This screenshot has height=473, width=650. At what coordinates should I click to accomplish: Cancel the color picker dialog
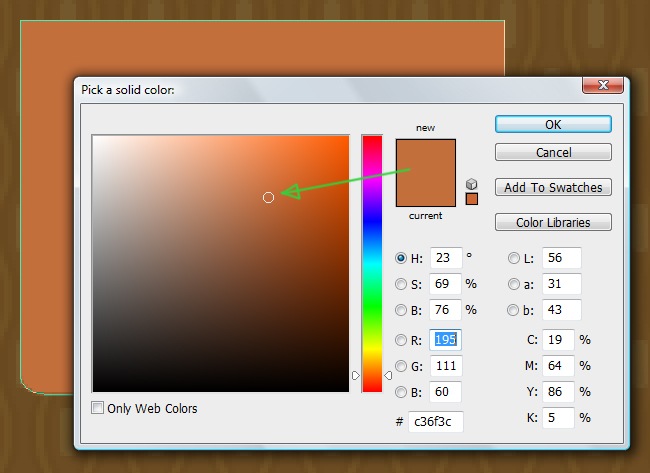tap(553, 153)
